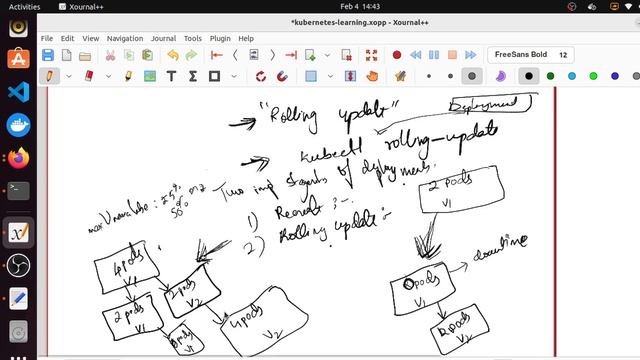Select the Vertical Space tool
The height and width of the screenshot is (360, 640).
[x=350, y=76]
